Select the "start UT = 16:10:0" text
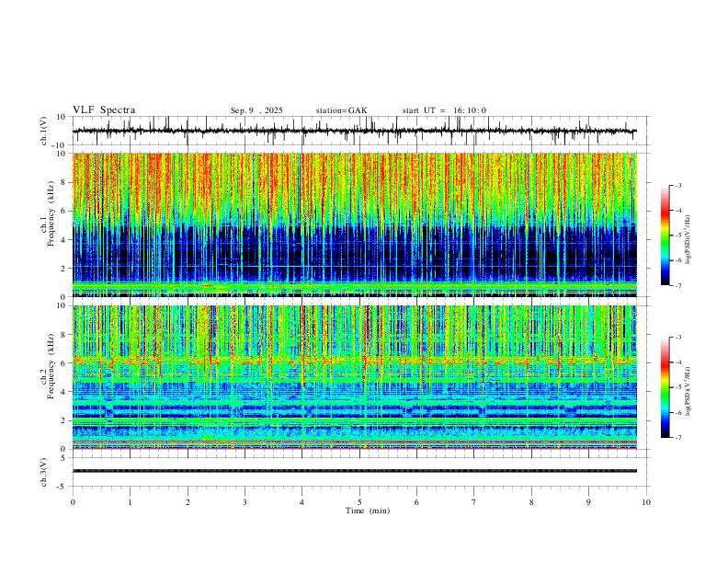 [444, 110]
